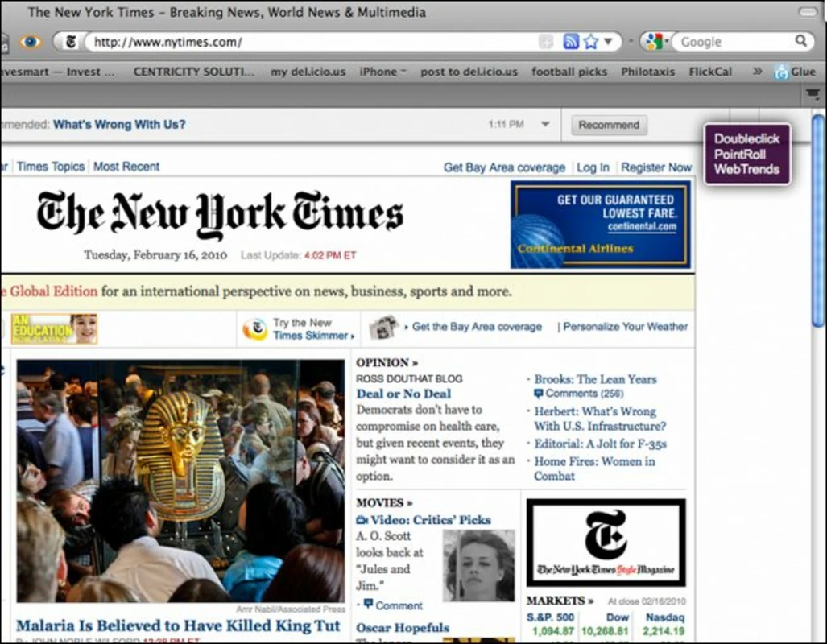Open Oscar Hopefuls link

[x=403, y=628]
